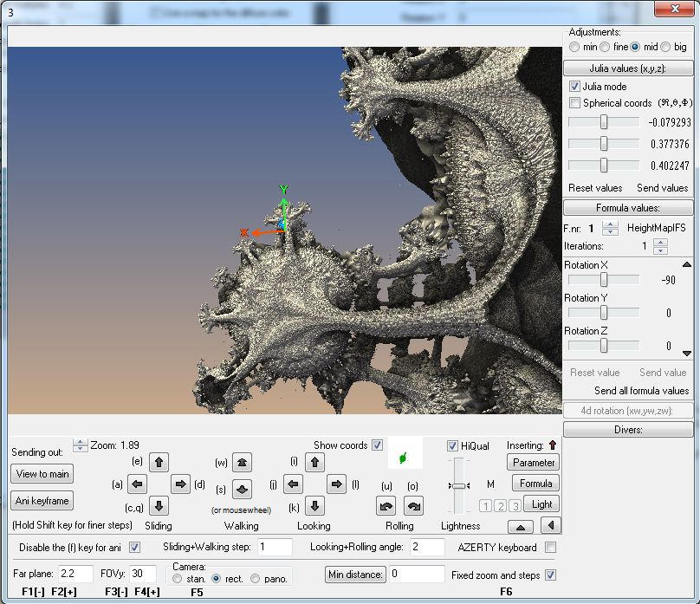
Task: Click the Ani keyframe button
Action: click(x=42, y=500)
